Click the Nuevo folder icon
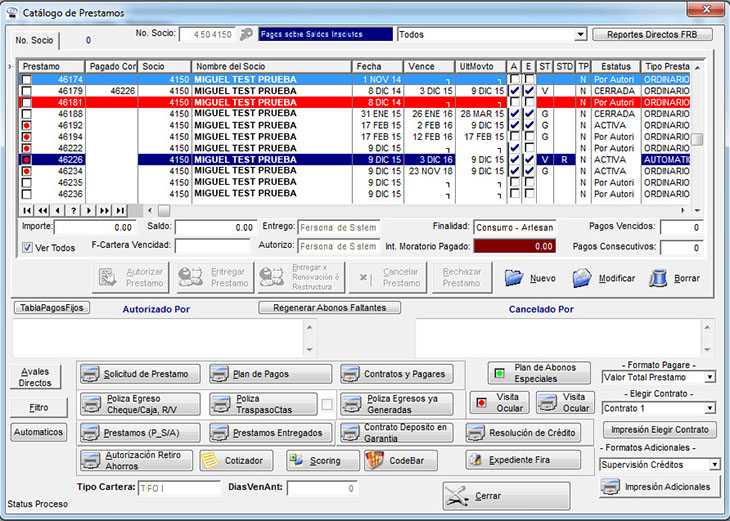 [x=514, y=277]
